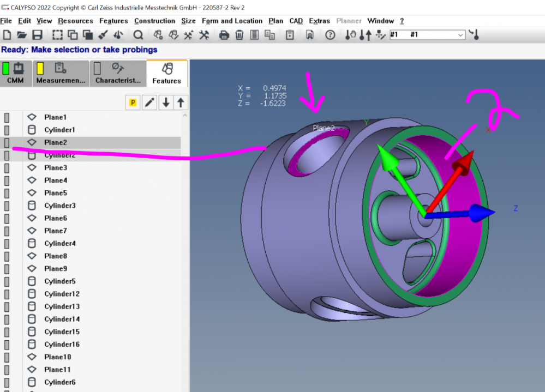Viewport: 545px width, 392px height.
Task: Switch to the Characteristics tab
Action: tap(117, 74)
